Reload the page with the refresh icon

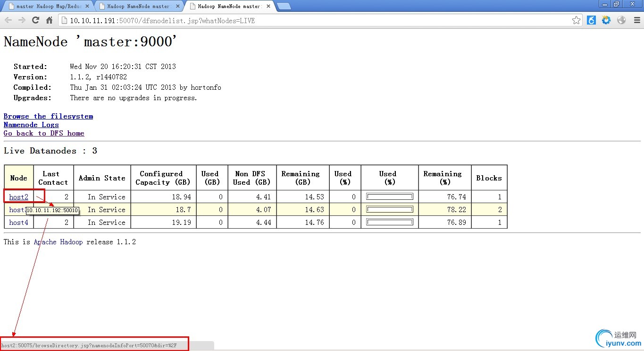[35, 20]
